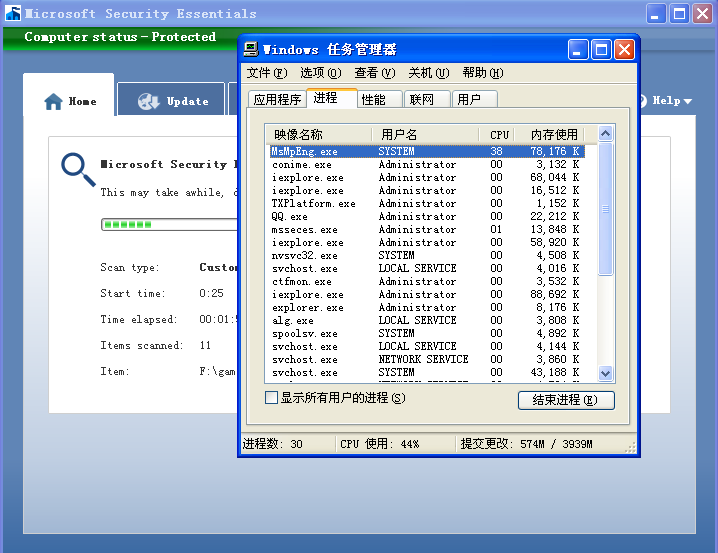Select the alg.exe process row

[427, 320]
